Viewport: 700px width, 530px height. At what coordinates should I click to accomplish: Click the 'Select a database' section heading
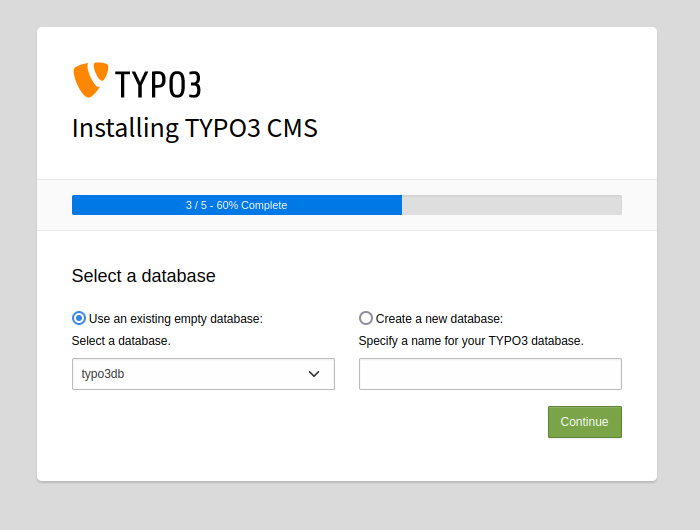[x=143, y=276]
